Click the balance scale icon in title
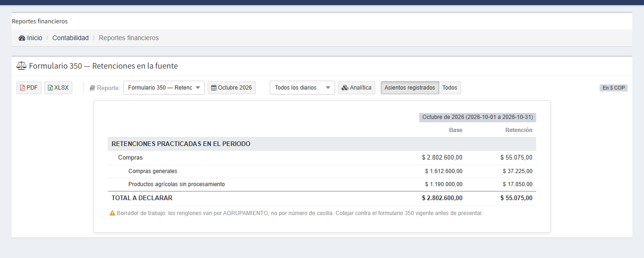The image size is (644, 258). [21, 66]
